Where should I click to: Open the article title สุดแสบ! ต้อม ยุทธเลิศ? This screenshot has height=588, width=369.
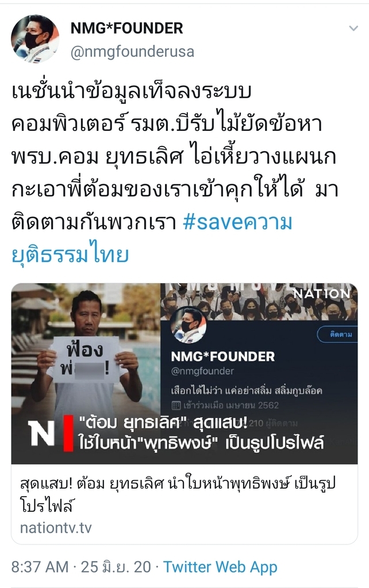[x=177, y=494]
